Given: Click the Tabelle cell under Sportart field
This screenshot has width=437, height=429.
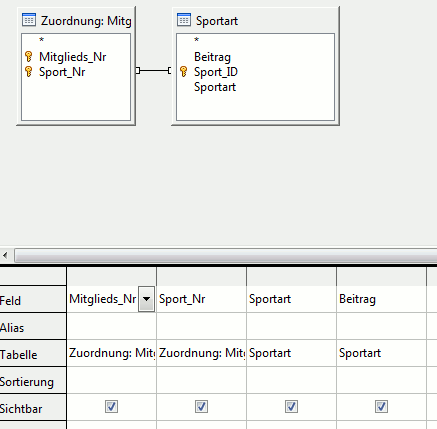Looking at the screenshot, I should [x=291, y=353].
